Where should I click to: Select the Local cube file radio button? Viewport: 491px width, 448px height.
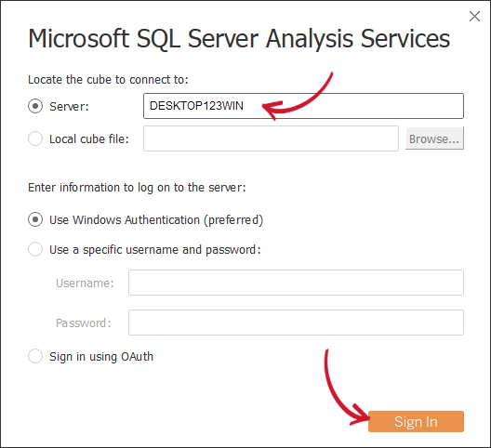(x=35, y=138)
